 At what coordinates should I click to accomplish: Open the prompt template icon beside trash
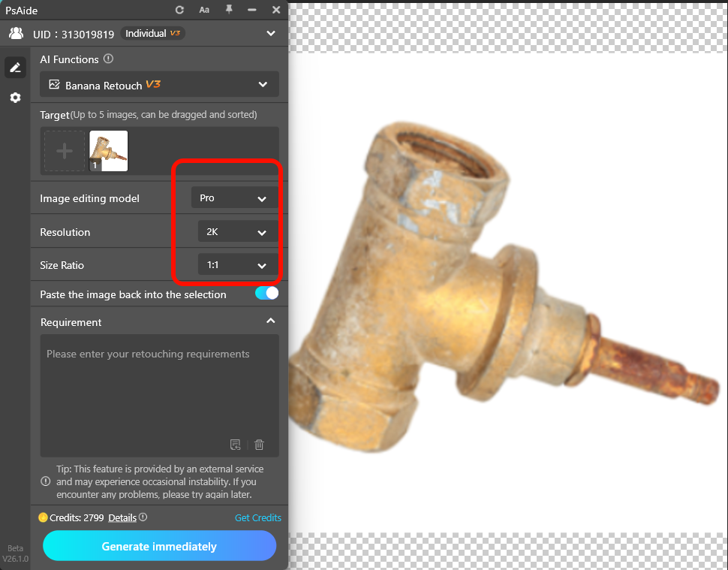click(x=235, y=445)
